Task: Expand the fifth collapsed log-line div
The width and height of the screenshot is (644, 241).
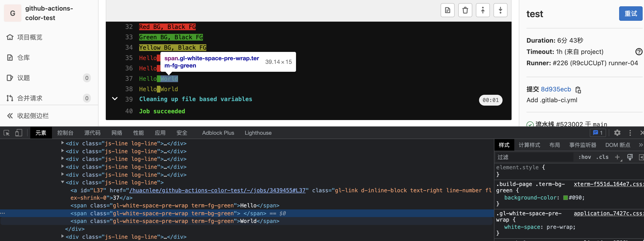Action: [x=63, y=174]
